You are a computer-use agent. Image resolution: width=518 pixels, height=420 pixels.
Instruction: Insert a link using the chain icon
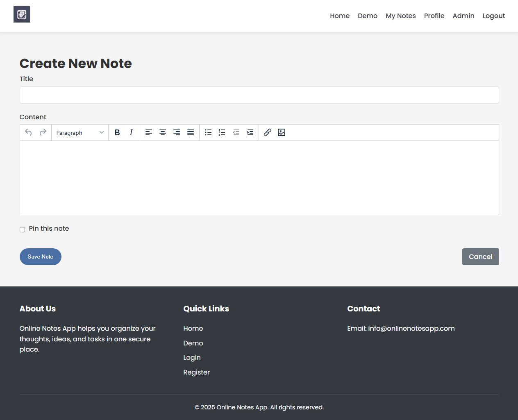[268, 132]
